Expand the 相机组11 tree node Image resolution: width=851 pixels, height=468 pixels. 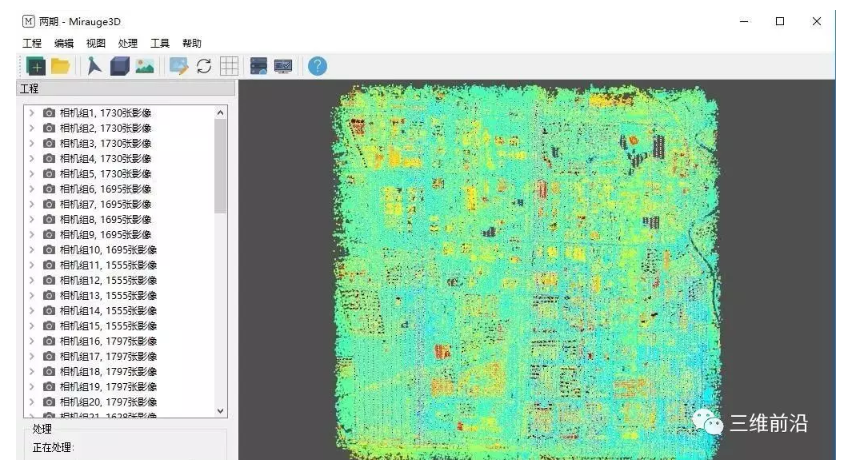pos(30,265)
